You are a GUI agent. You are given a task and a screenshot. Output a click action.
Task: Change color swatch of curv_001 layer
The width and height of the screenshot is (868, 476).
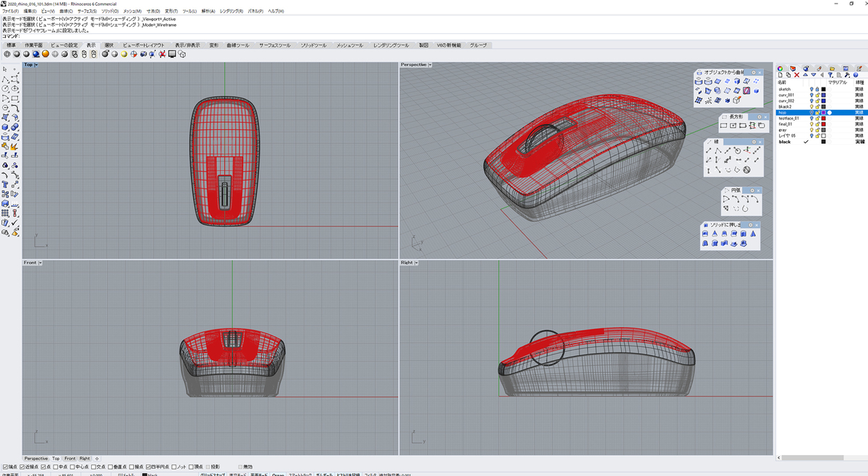[823, 95]
